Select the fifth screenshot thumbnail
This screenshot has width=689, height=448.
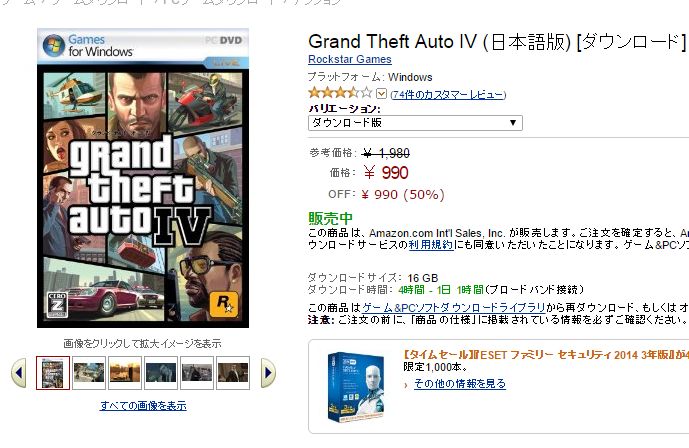pos(197,372)
